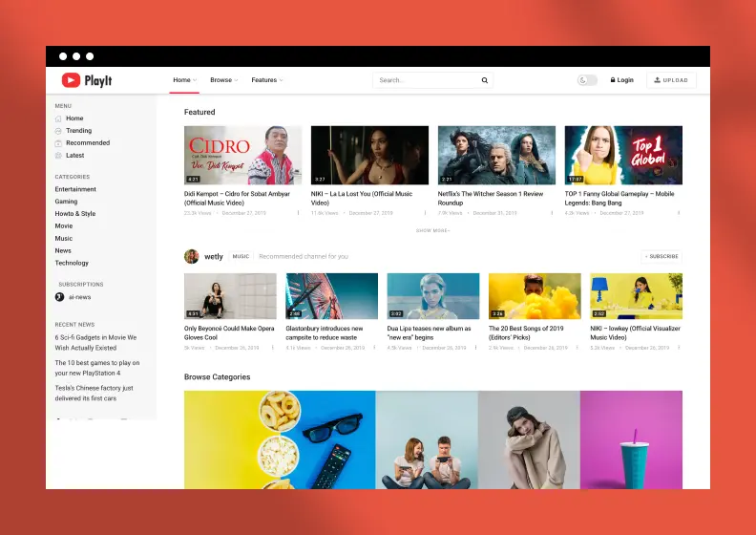This screenshot has width=756, height=535.
Task: Play NIKI La La Lost You thumbnail
Action: [x=369, y=156]
